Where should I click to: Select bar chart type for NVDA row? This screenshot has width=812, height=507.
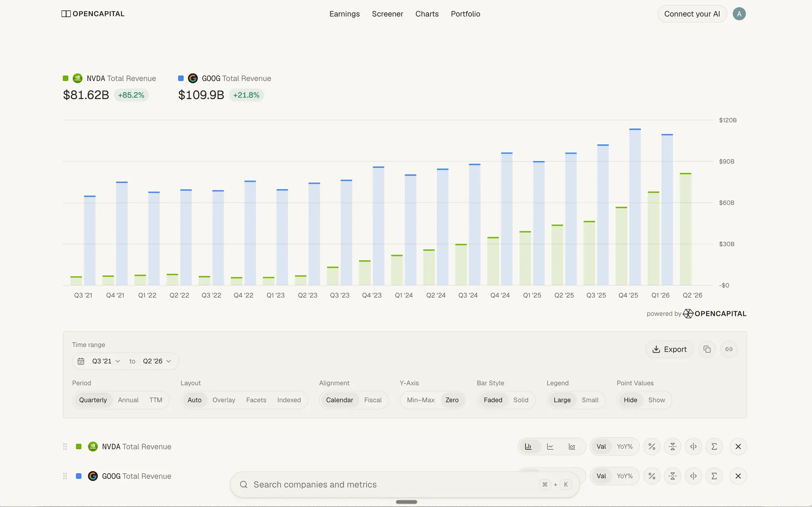click(529, 446)
